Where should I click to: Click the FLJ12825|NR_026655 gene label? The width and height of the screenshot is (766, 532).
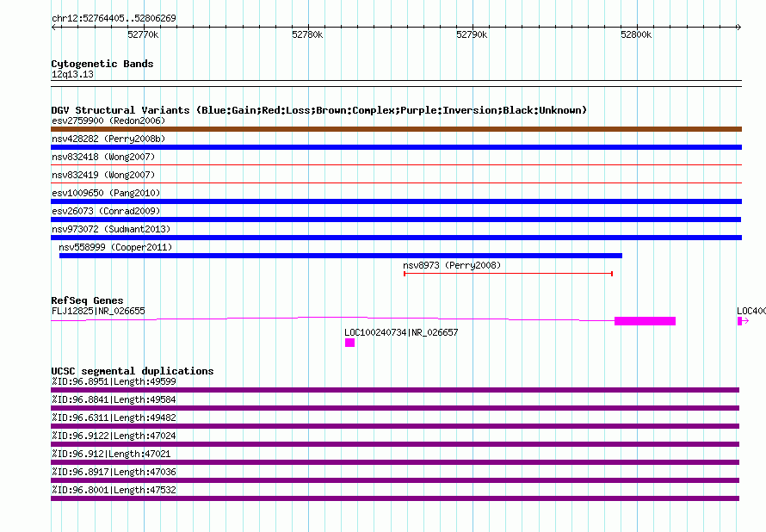click(98, 311)
